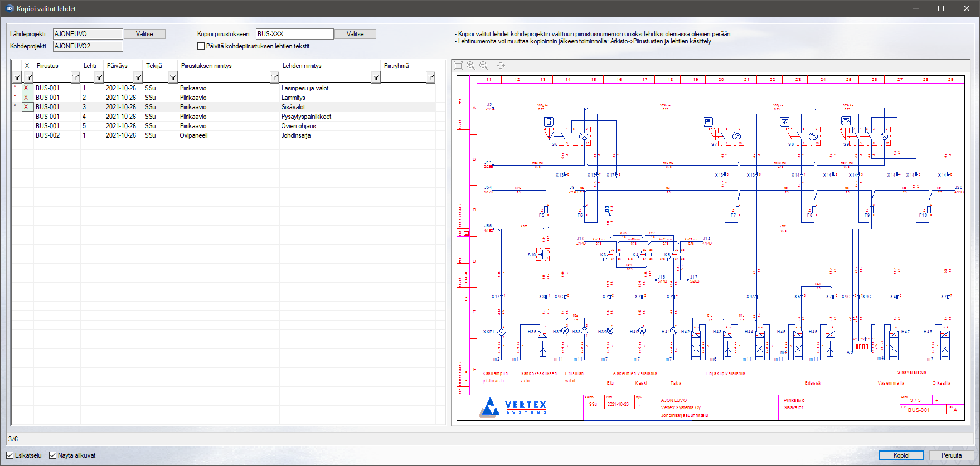
Task: Open the Lehti column filter dropdown
Action: (99, 77)
